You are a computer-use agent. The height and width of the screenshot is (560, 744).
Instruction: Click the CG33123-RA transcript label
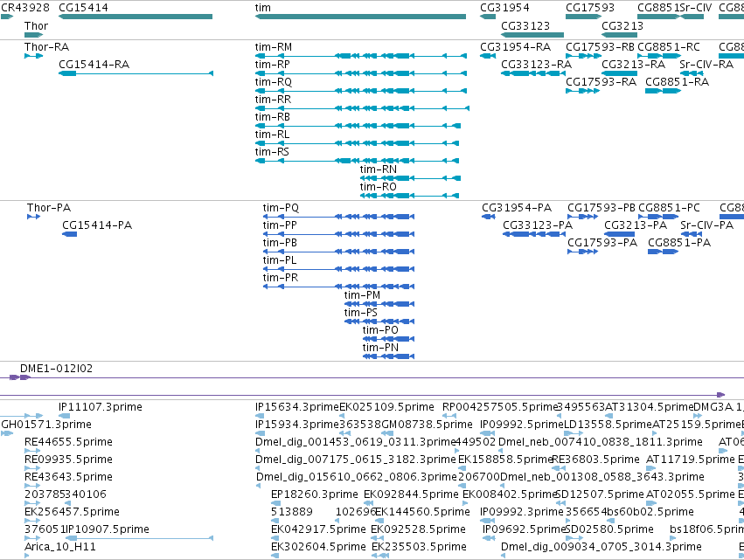536,65
